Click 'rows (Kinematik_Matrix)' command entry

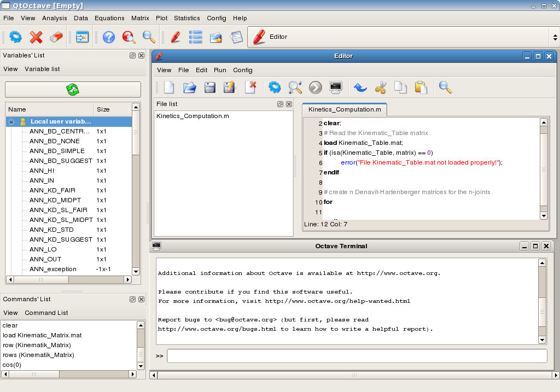pos(38,355)
